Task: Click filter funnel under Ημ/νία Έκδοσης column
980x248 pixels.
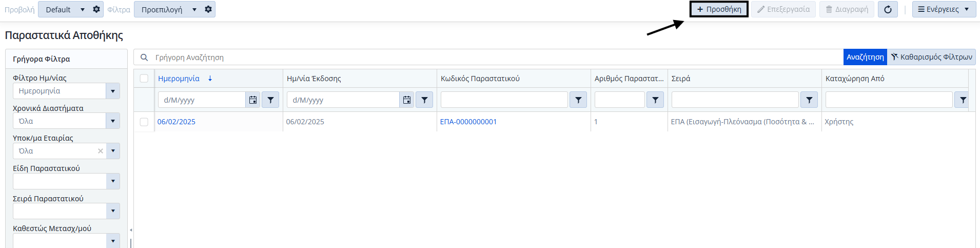Action: [424, 100]
